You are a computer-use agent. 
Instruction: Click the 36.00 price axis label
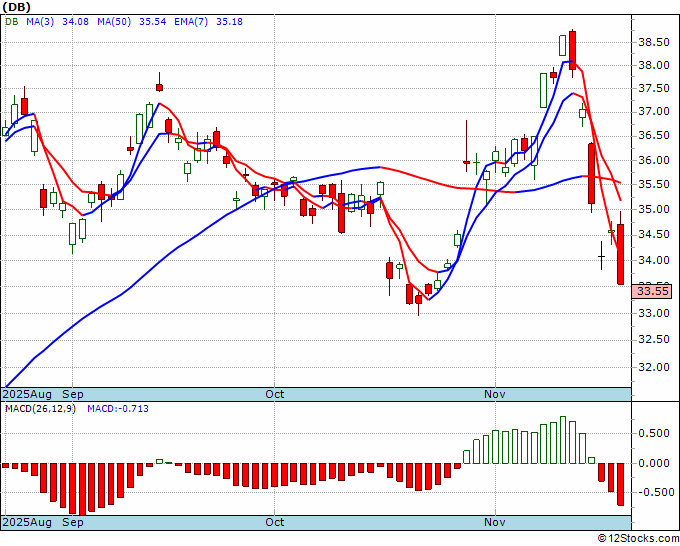click(x=654, y=160)
